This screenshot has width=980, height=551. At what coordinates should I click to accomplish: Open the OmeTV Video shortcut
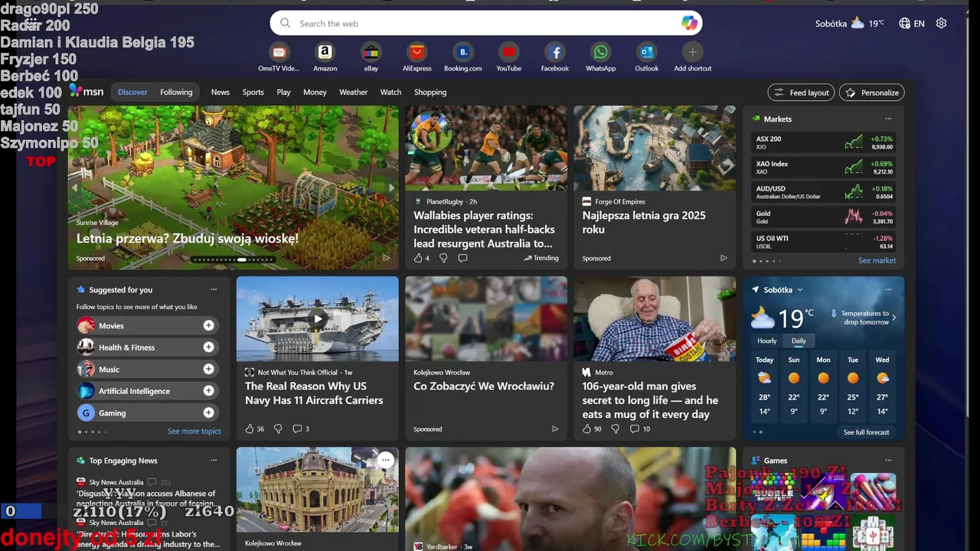pyautogui.click(x=279, y=52)
